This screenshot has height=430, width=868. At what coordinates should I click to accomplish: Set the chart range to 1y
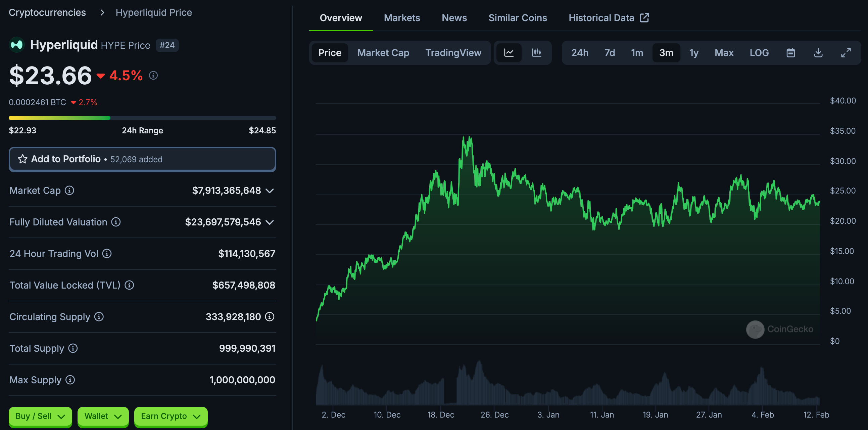point(694,53)
